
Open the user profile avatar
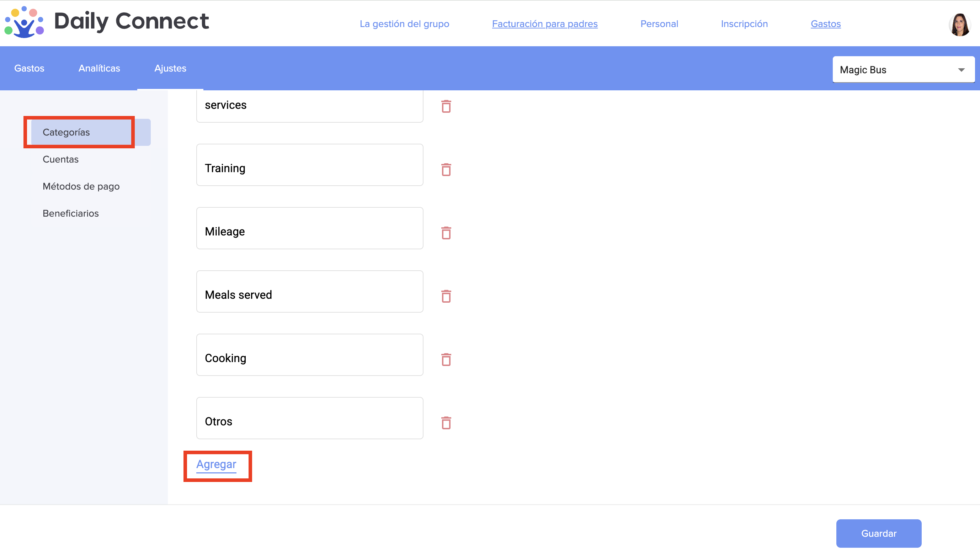click(959, 25)
